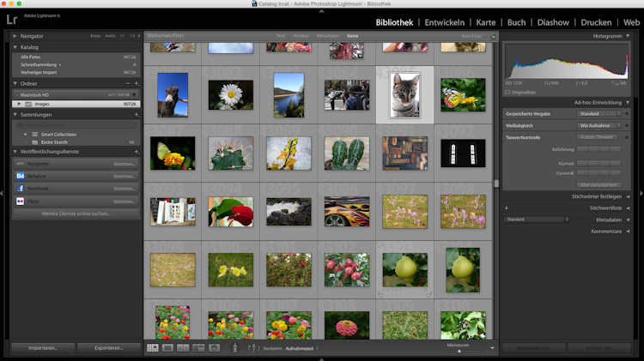Select Grid view icon in toolbar
The width and height of the screenshot is (644, 361).
[153, 348]
